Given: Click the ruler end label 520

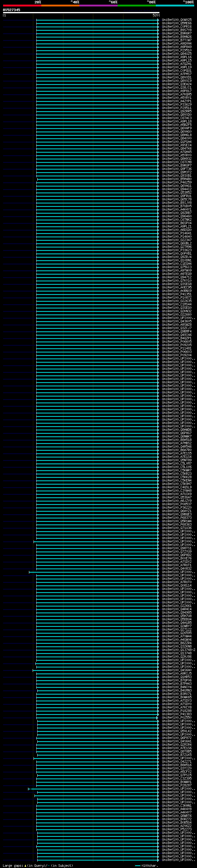Looking at the screenshot, I should pos(155,15).
